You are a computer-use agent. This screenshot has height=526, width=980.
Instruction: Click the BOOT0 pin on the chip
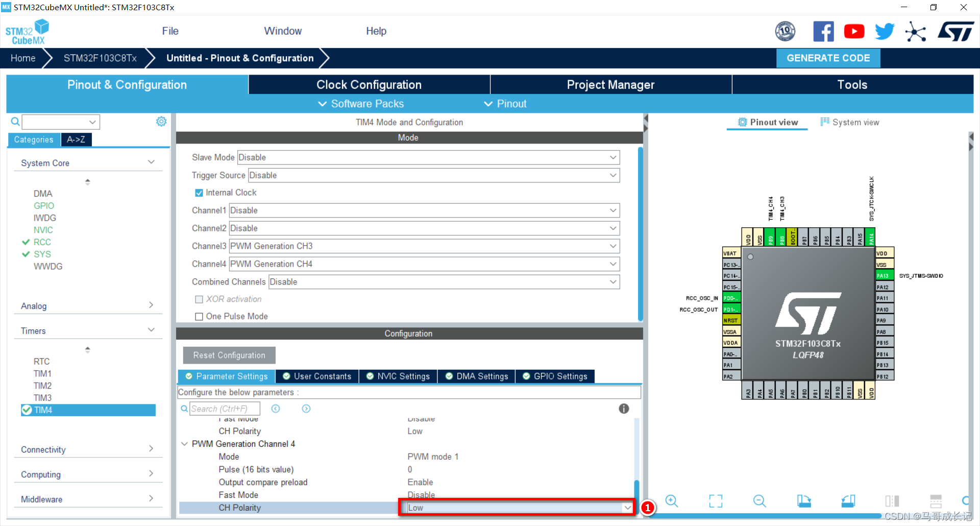792,237
